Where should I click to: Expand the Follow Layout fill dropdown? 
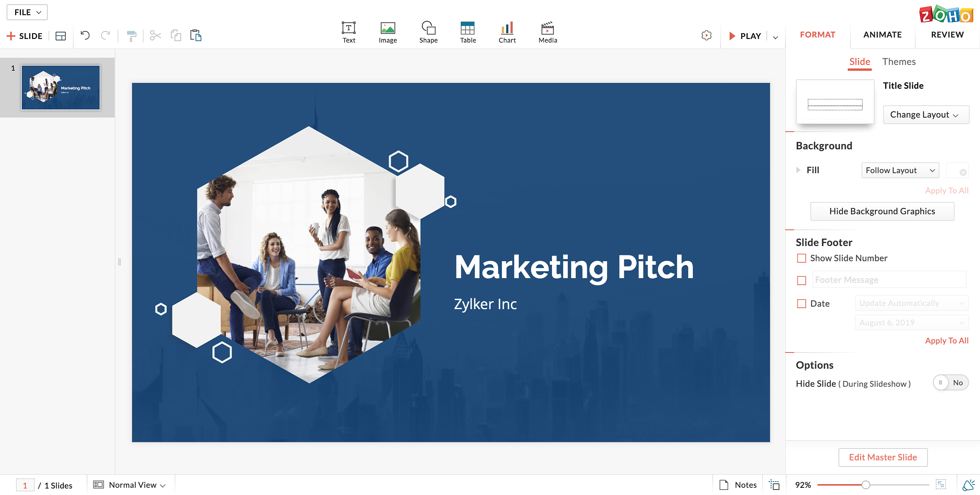[900, 170]
